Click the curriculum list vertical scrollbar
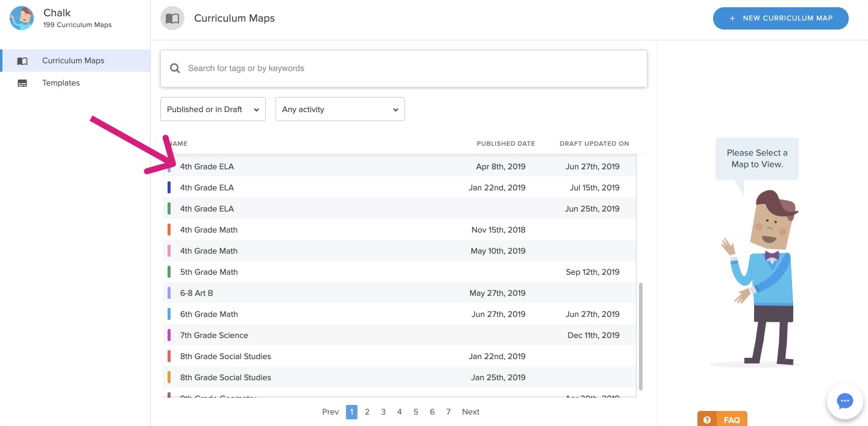The width and height of the screenshot is (868, 426). 640,336
